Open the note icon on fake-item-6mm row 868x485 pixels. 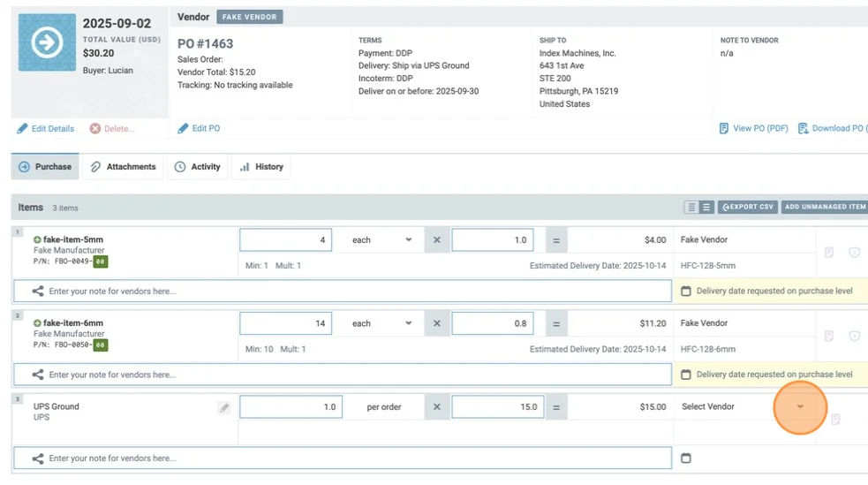click(x=829, y=337)
